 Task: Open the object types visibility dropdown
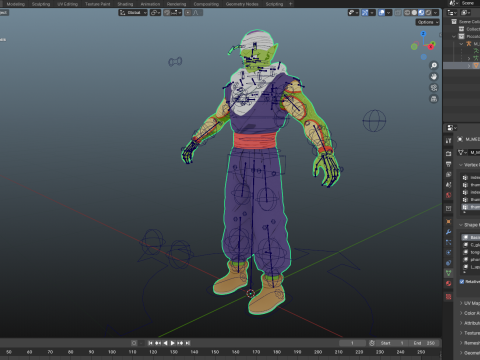click(353, 13)
